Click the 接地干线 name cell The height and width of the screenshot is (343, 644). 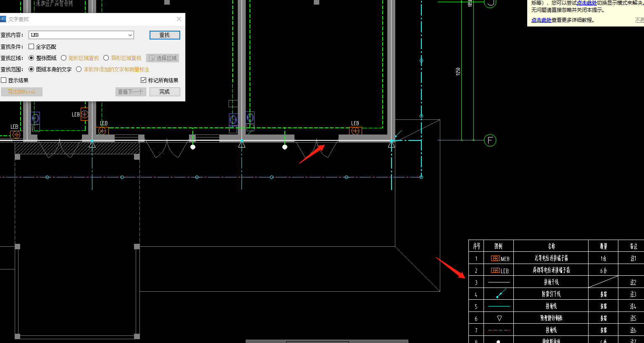tap(551, 282)
